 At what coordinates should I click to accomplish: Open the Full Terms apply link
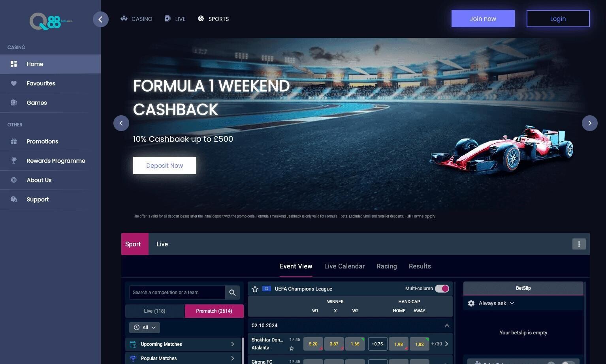point(420,216)
